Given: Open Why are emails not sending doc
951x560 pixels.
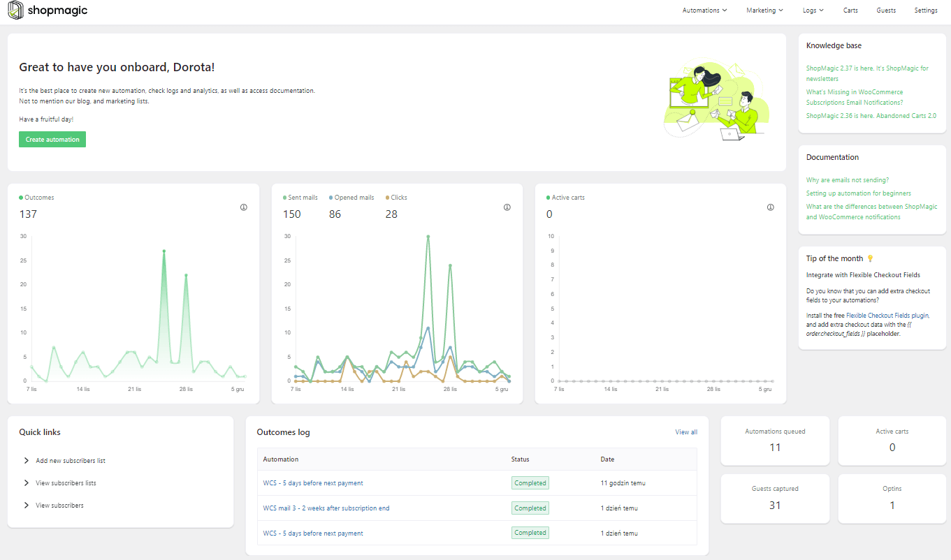Looking at the screenshot, I should click(847, 180).
